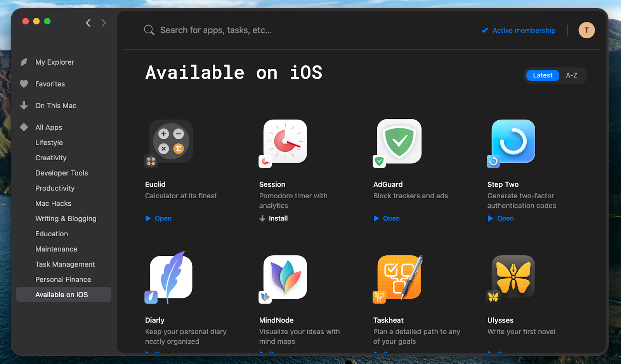Select the Education category

coord(52,234)
